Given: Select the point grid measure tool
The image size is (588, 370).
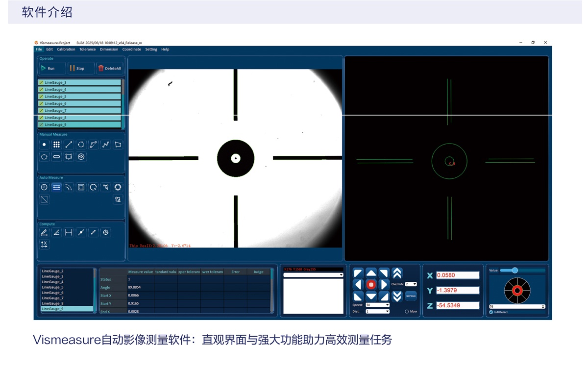Looking at the screenshot, I should click(56, 145).
